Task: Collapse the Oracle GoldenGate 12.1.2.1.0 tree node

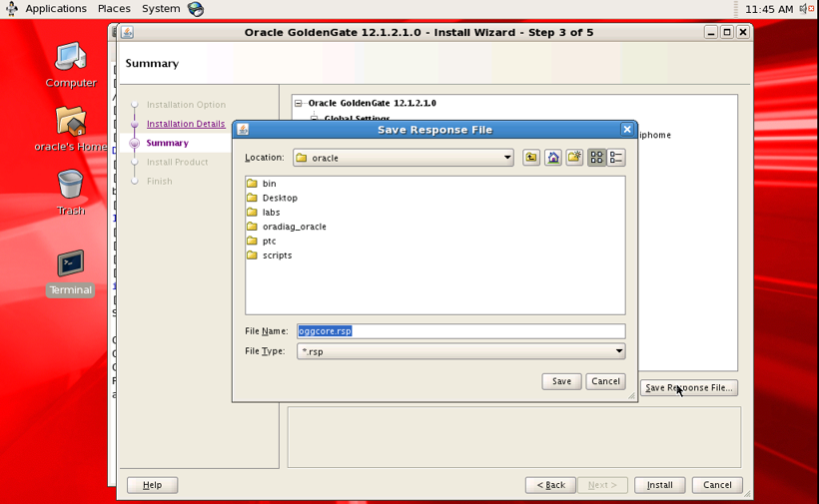Action: point(298,103)
